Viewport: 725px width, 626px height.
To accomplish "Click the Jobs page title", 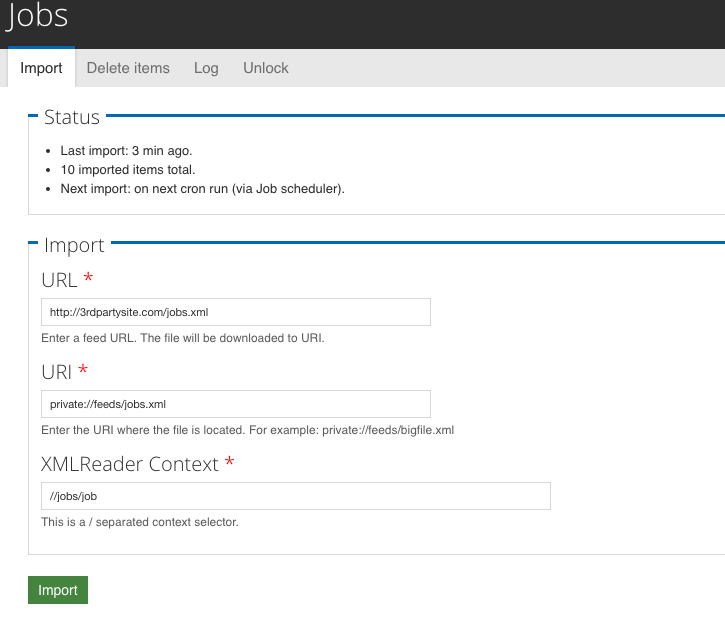I will (39, 17).
